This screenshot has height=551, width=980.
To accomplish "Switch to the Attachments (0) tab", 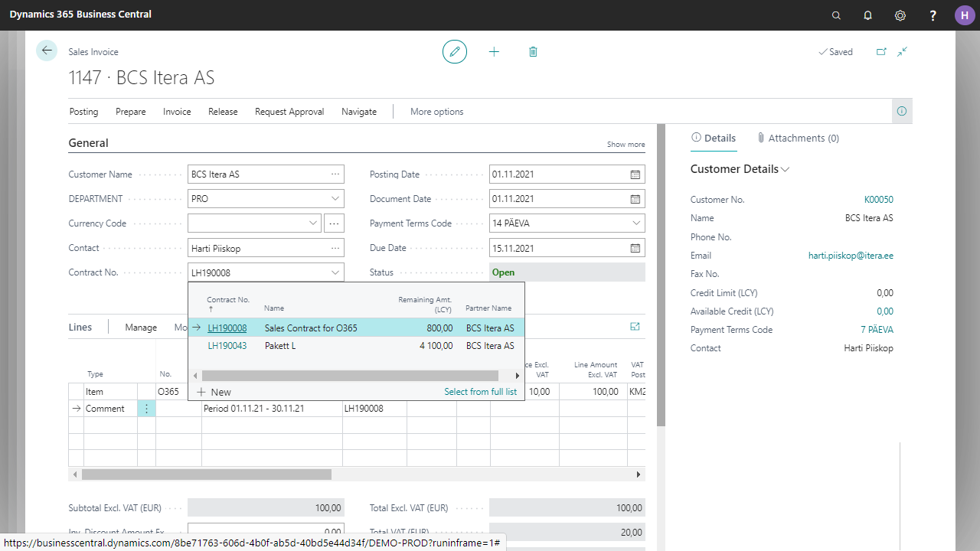I will 798,139.
